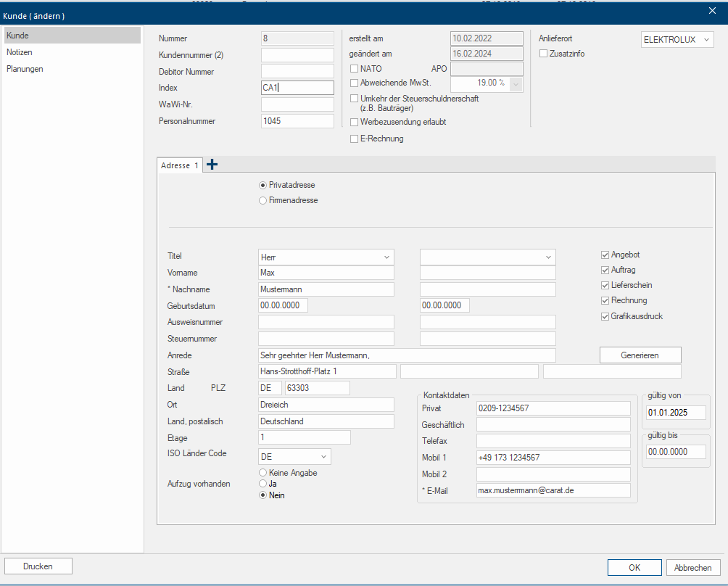
Task: Disable the Lieferschein checkbox
Action: (605, 286)
